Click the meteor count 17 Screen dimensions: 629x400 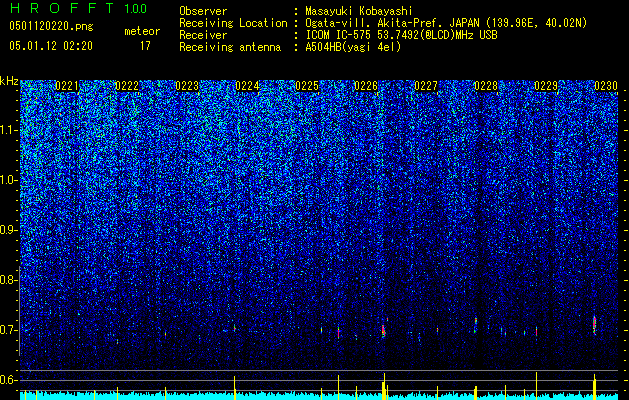(145, 46)
